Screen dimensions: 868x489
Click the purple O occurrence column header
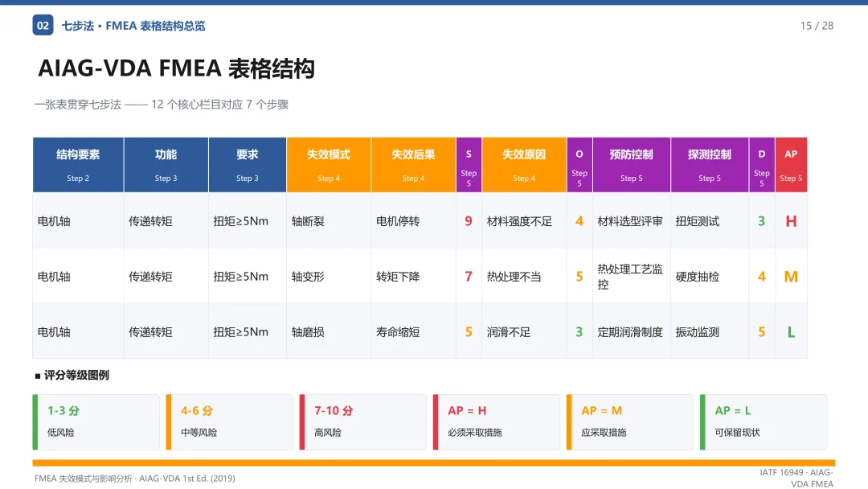pos(579,165)
